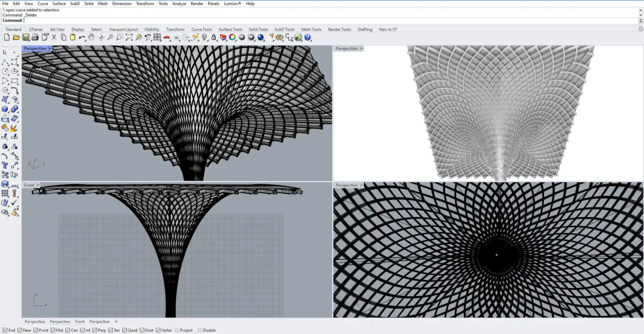This screenshot has width=644, height=334.
Task: Click the blue Help question mark icon
Action: click(308, 38)
